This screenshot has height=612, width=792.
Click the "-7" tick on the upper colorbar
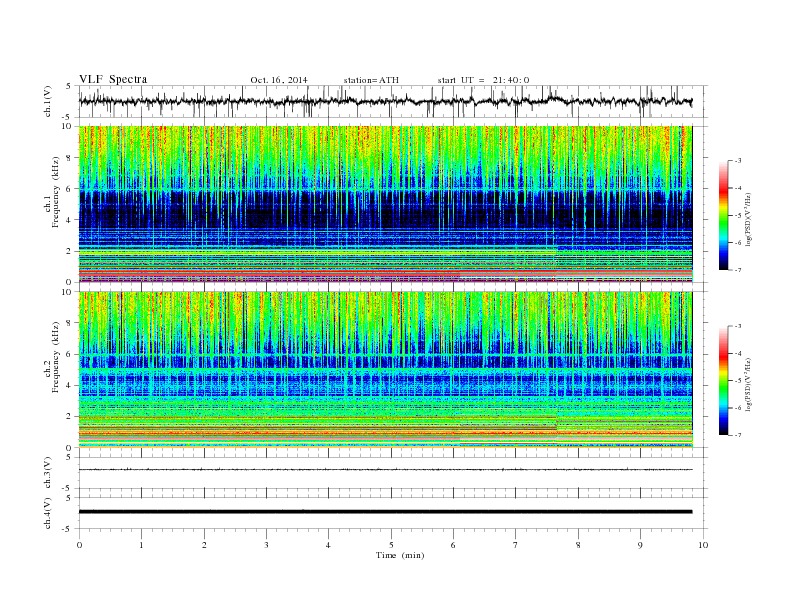pyautogui.click(x=738, y=270)
